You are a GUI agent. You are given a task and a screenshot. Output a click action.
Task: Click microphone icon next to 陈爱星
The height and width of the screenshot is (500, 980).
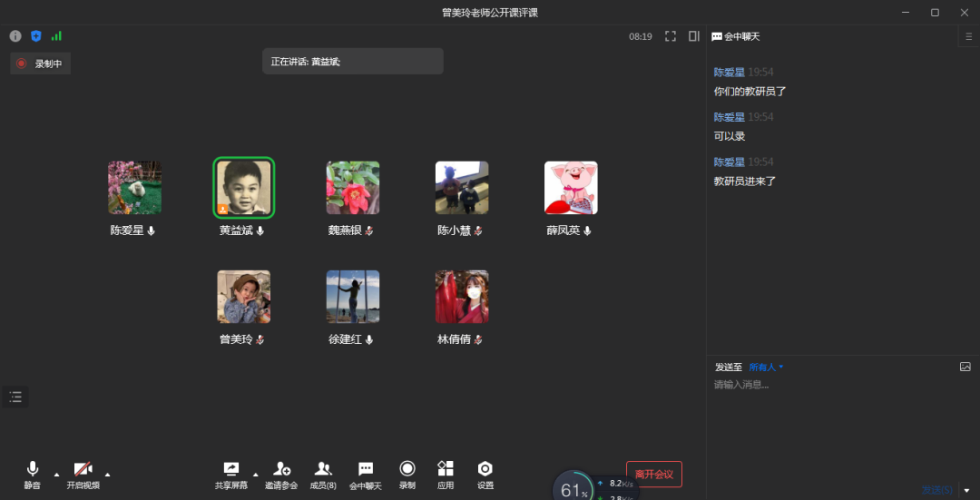tap(151, 230)
